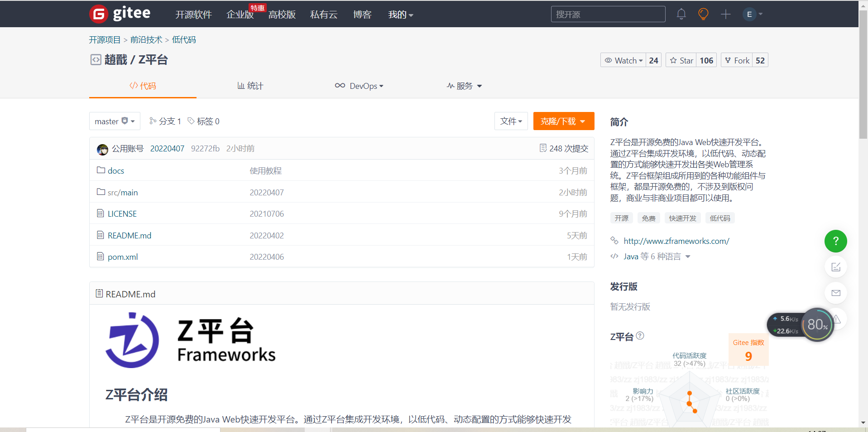The width and height of the screenshot is (868, 432).
Task: Click the repository code icon beside title
Action: tap(96, 60)
